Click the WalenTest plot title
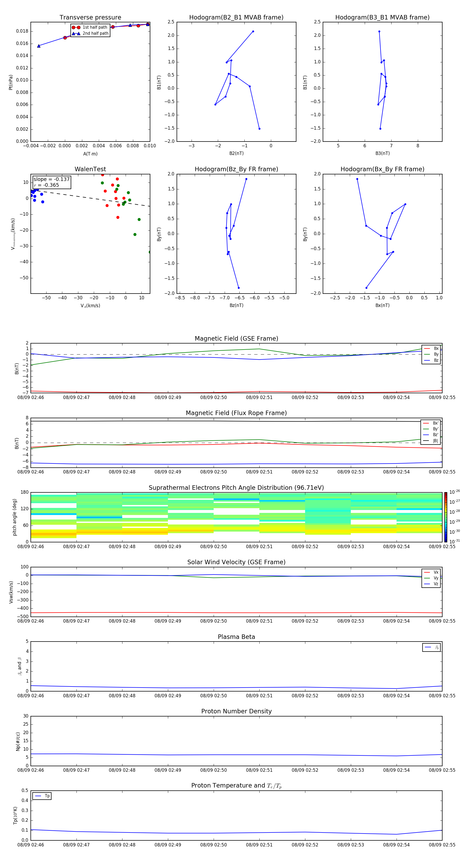This screenshot has height=868, width=473. pos(90,169)
